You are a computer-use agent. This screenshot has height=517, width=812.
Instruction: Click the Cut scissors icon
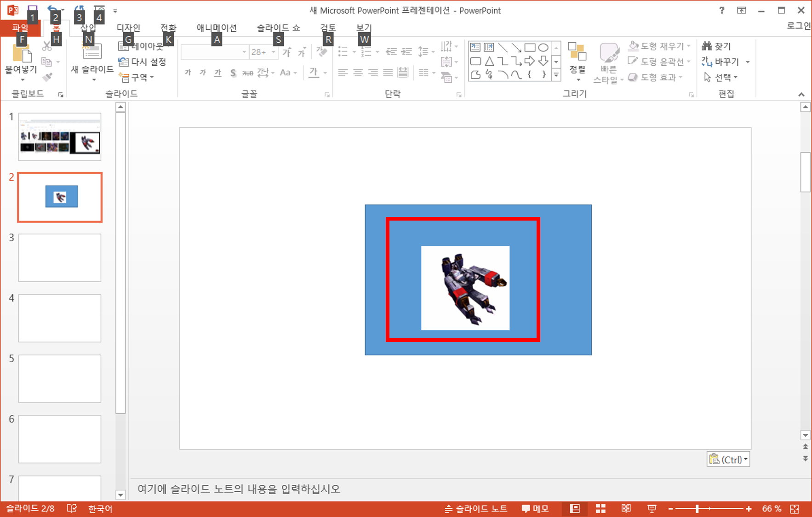coord(46,46)
